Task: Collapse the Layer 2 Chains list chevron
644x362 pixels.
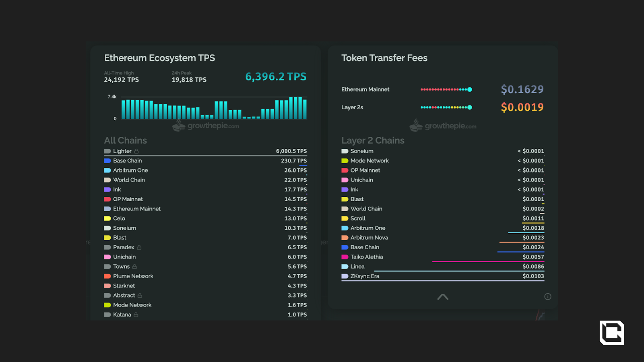Action: (443, 297)
